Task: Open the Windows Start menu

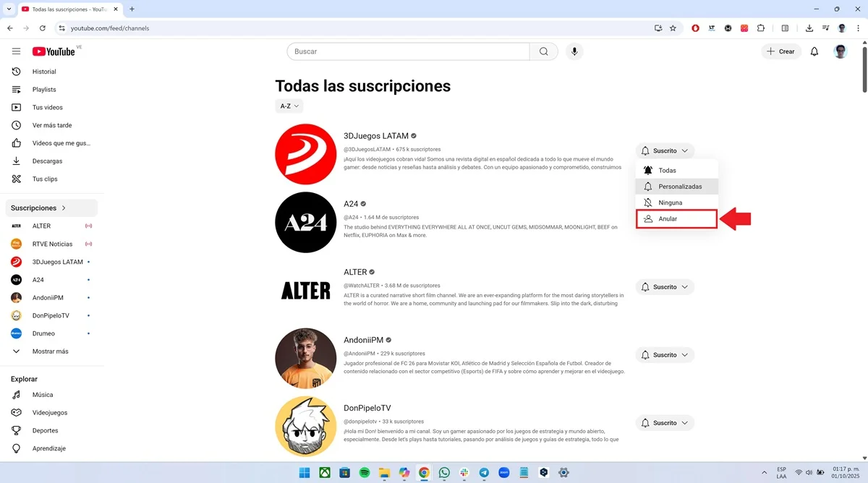Action: point(305,472)
